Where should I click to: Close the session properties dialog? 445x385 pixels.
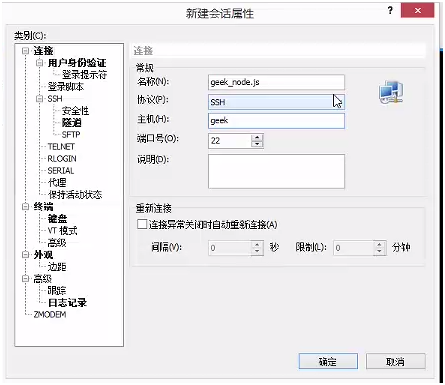coord(417,11)
